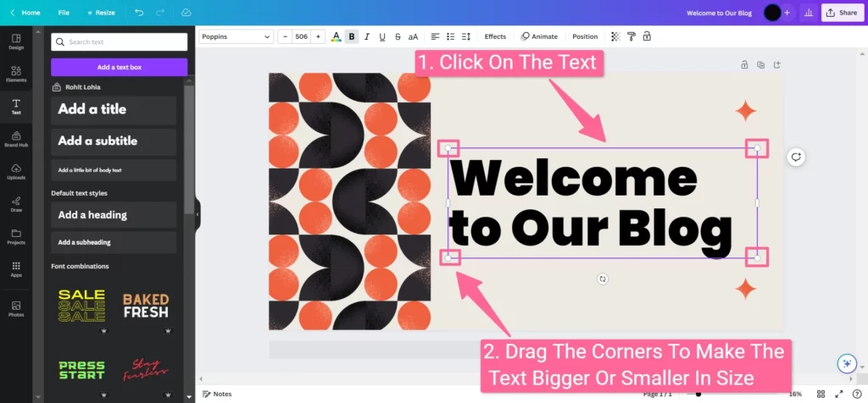The width and height of the screenshot is (868, 403).
Task: Insert Add a heading default style
Action: click(114, 215)
